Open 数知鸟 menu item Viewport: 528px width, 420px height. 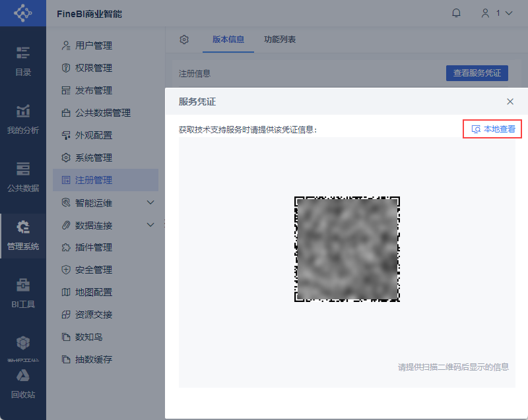pos(106,337)
